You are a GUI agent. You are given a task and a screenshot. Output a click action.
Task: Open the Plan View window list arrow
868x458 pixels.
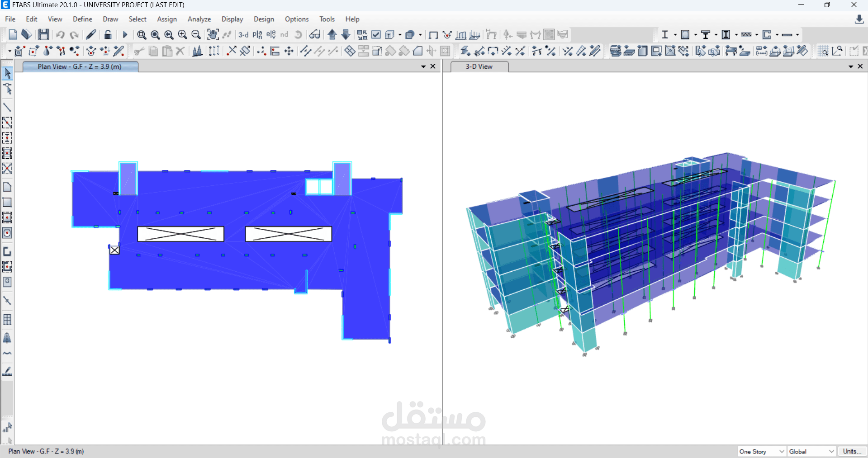423,66
